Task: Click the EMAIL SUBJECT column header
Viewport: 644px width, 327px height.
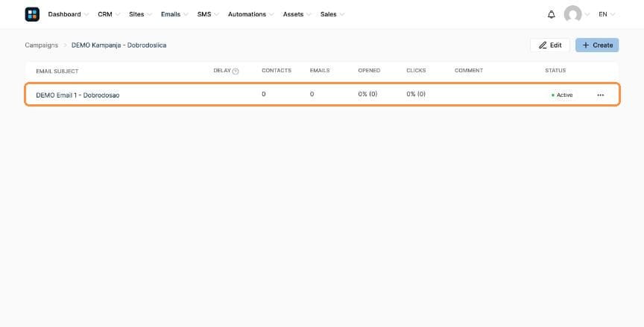Action: 57,71
